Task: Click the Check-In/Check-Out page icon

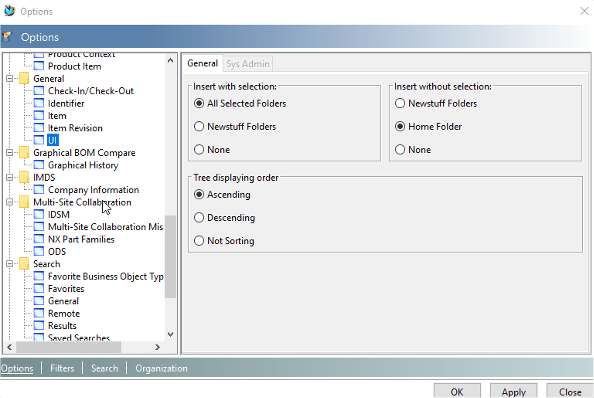Action: click(39, 91)
